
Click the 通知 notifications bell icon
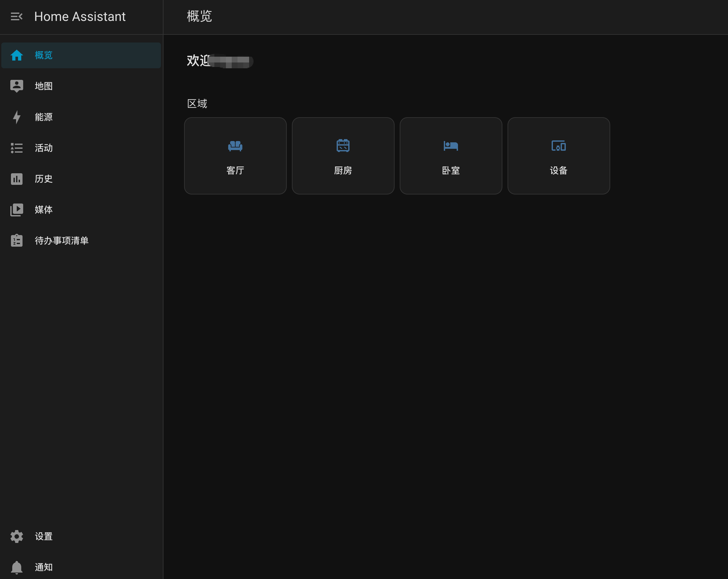click(x=16, y=567)
